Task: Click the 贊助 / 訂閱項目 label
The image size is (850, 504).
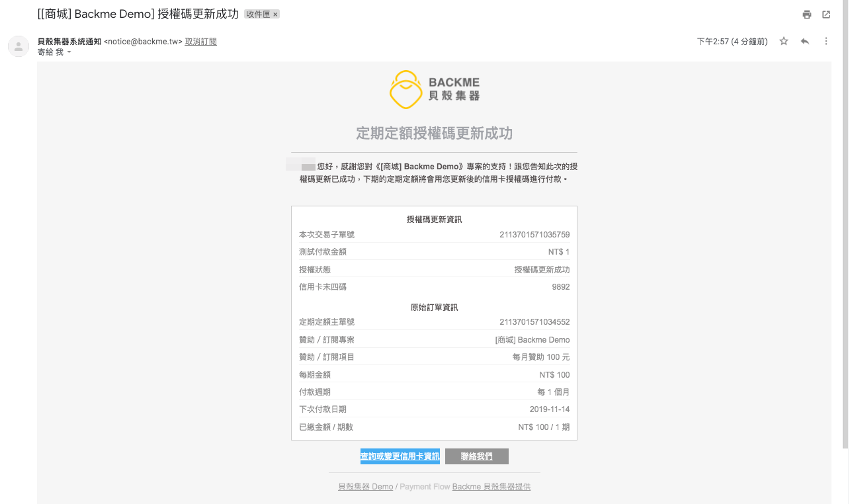Action: (x=327, y=357)
